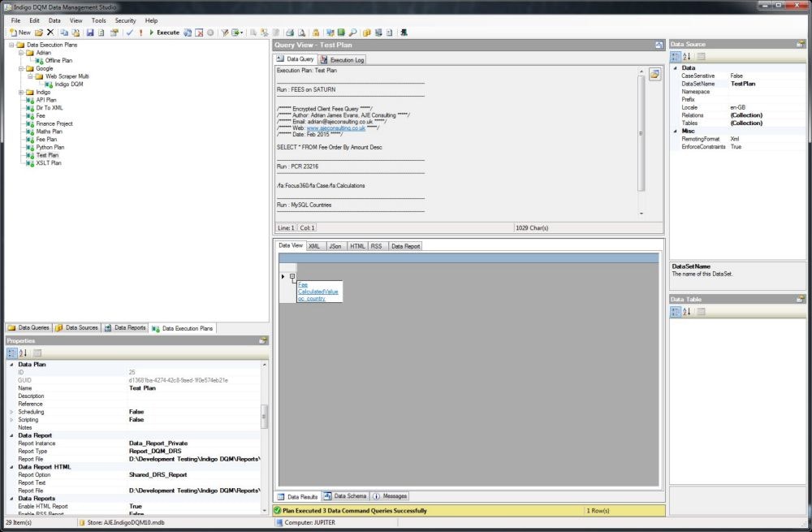Select the print preview icon on the toolbar
The image size is (812, 532).
point(301,32)
